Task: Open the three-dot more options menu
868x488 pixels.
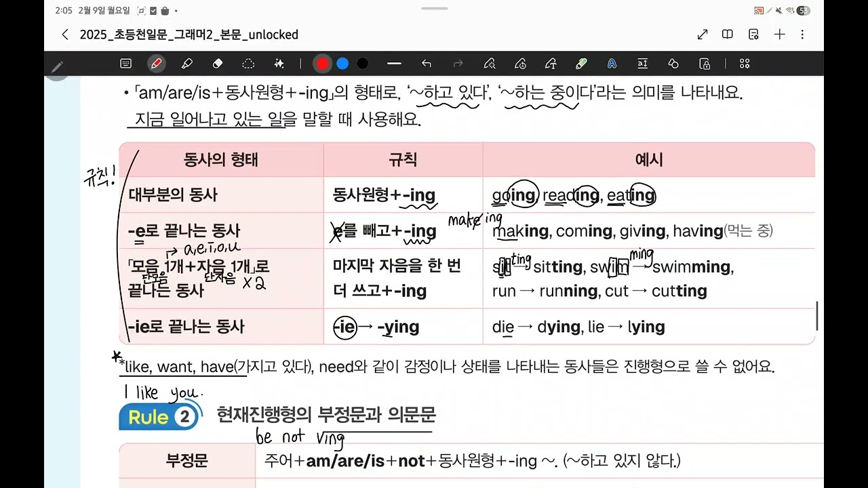Action: 803,35
